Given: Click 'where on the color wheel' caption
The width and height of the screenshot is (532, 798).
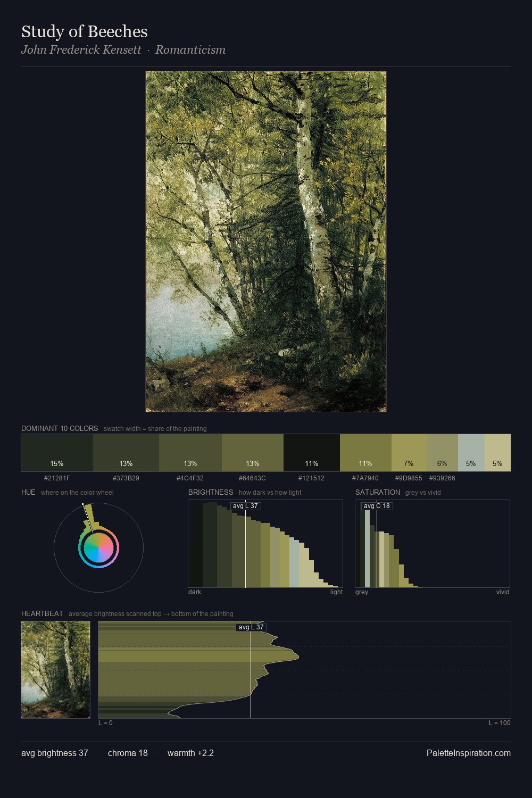Looking at the screenshot, I should click(77, 492).
